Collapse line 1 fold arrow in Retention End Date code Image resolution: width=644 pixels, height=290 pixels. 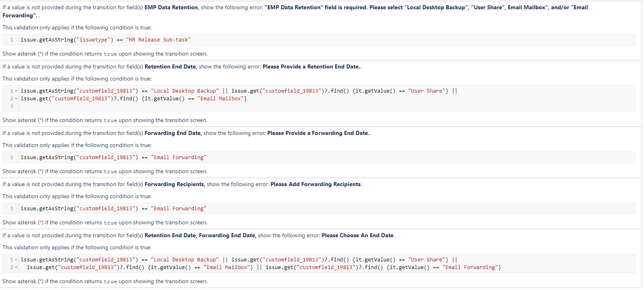point(16,91)
